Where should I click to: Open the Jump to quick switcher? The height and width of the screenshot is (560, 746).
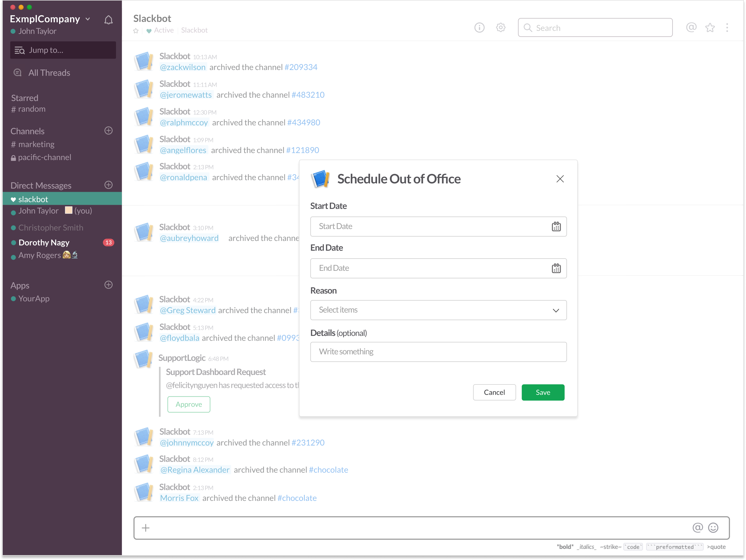(63, 50)
